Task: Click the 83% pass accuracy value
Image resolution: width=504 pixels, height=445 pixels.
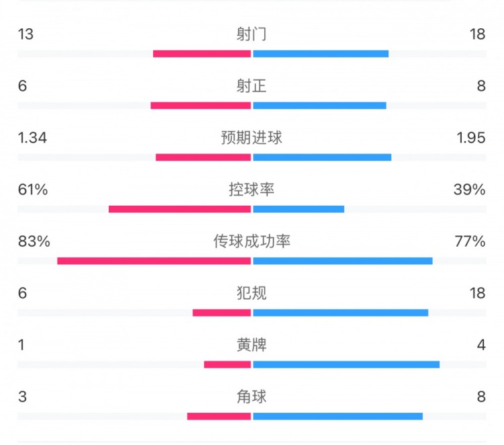Action: click(34, 241)
